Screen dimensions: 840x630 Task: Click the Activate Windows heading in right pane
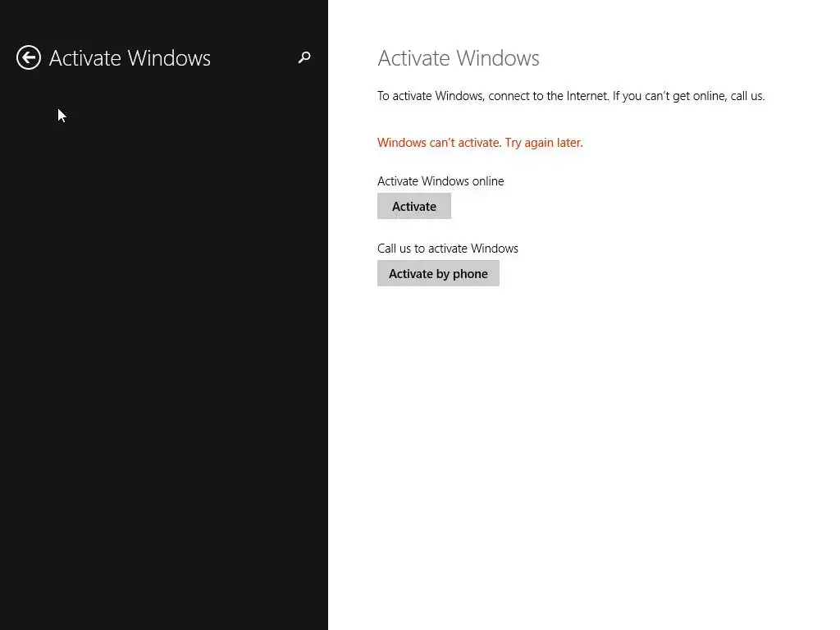pyautogui.click(x=459, y=58)
